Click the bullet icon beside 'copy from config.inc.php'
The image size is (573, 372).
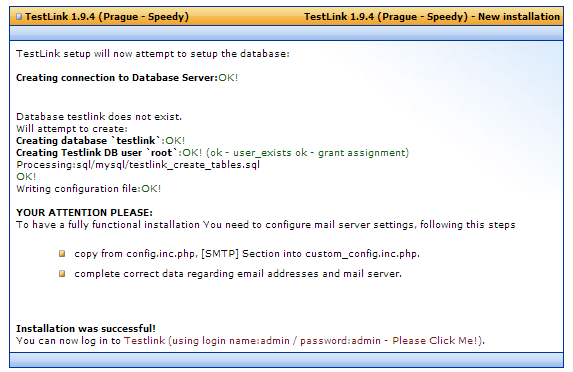(x=62, y=253)
